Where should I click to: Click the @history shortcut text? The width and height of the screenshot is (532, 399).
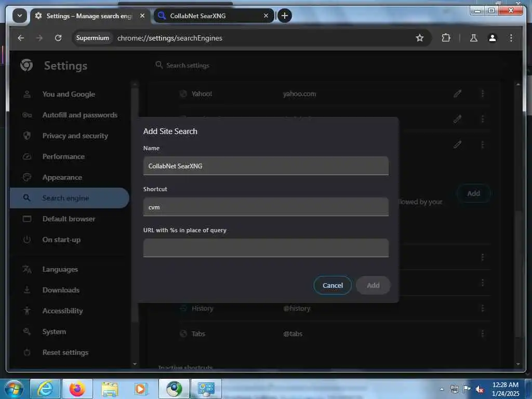297,309
